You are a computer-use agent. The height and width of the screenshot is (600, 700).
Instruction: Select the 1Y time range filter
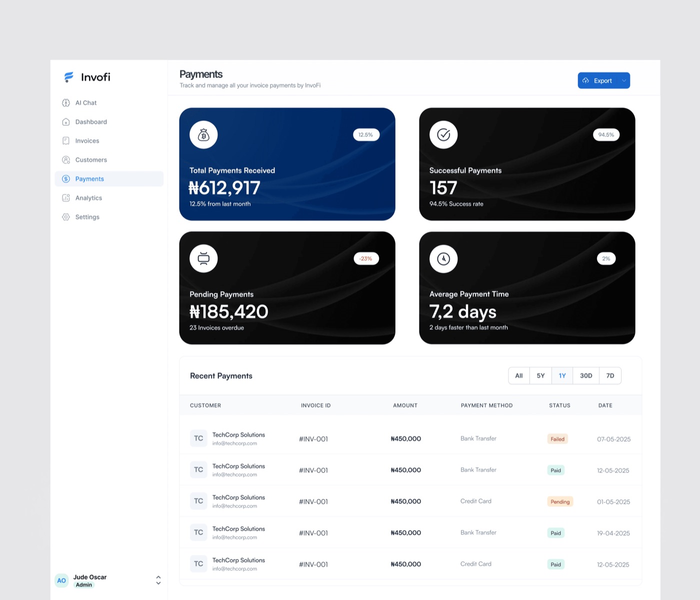coord(562,376)
